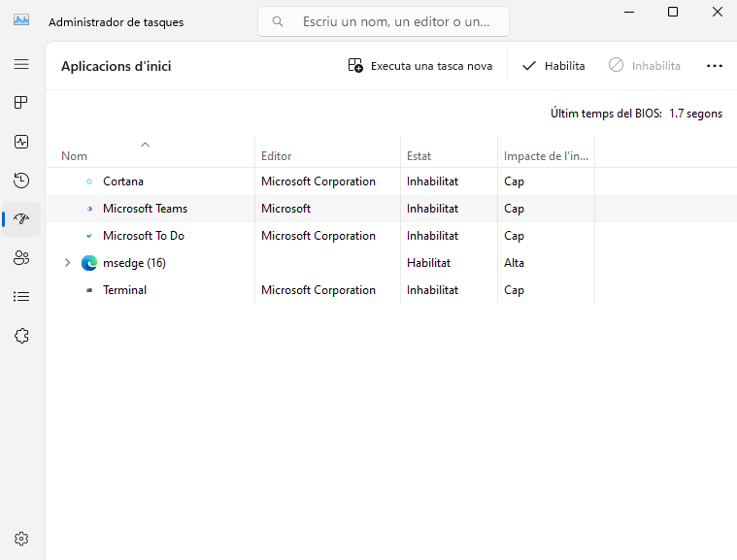The width and height of the screenshot is (737, 560).
Task: Open the hamburger navigation menu
Action: [21, 64]
